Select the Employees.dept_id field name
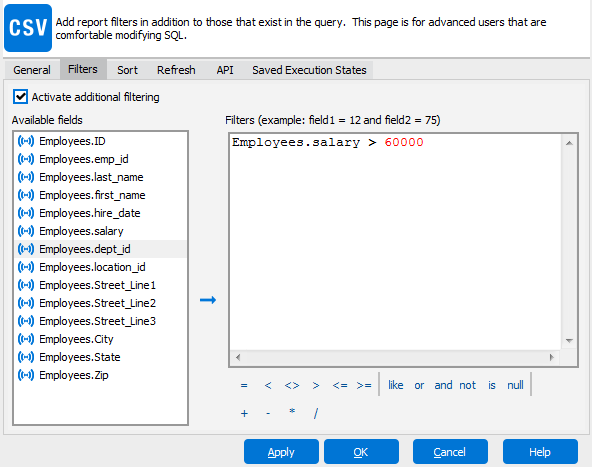Screen dimensions: 592x467 click(85, 249)
